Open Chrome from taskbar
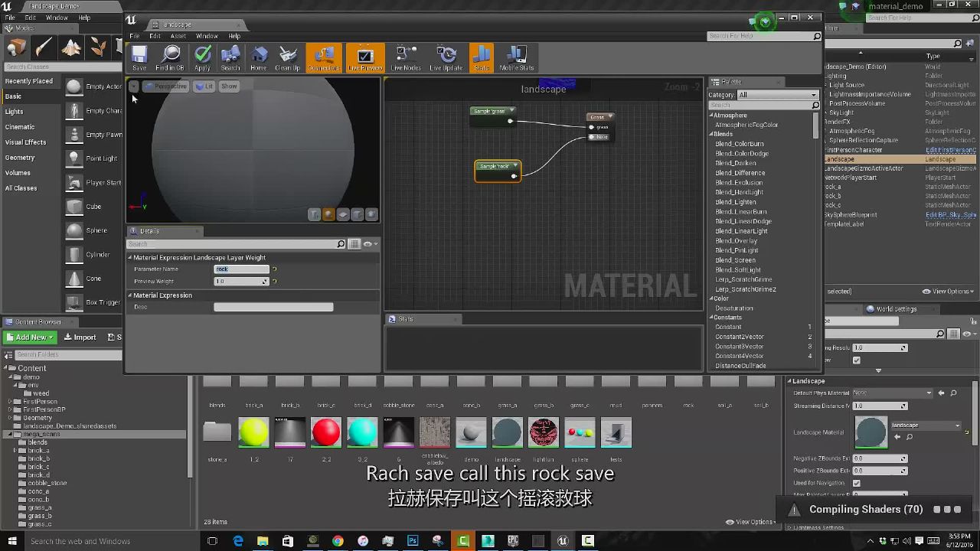 click(338, 541)
